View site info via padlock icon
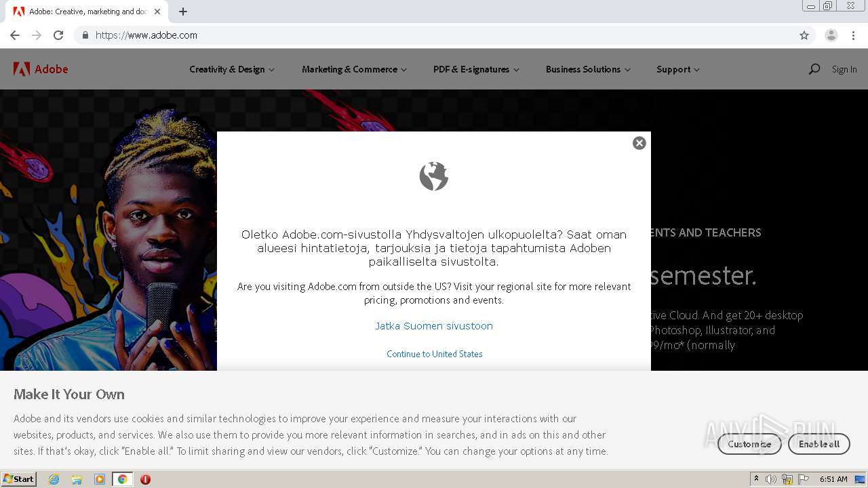 click(x=85, y=35)
